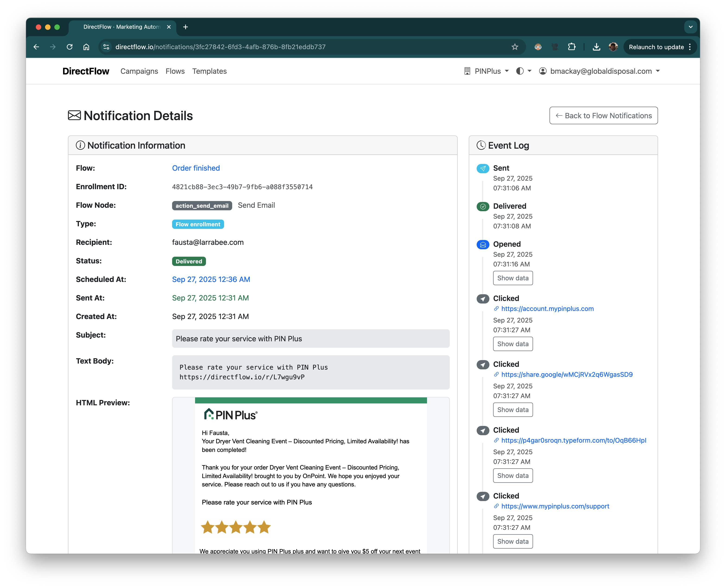Open the Campaigns nav item

coord(139,71)
